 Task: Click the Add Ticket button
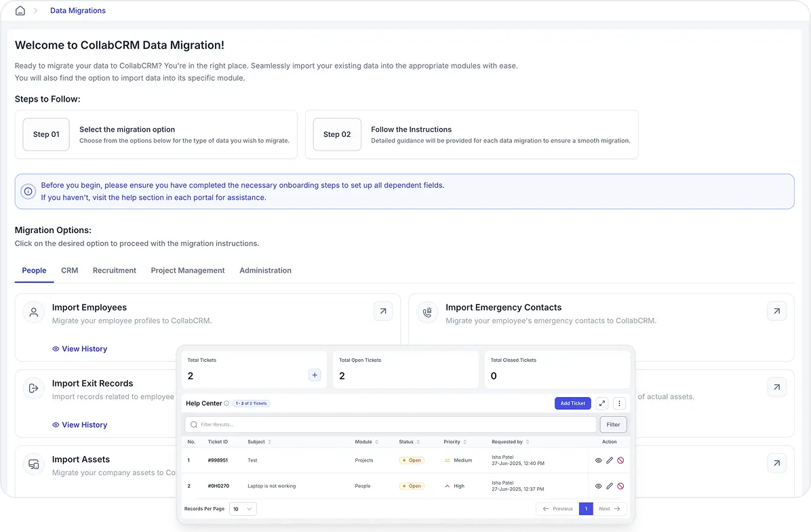coord(572,403)
